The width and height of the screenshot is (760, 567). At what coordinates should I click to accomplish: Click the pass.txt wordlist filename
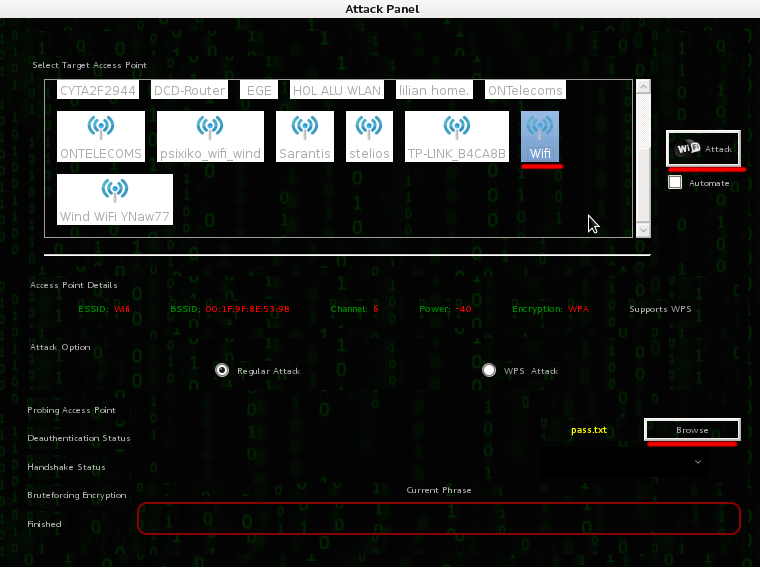pos(589,430)
